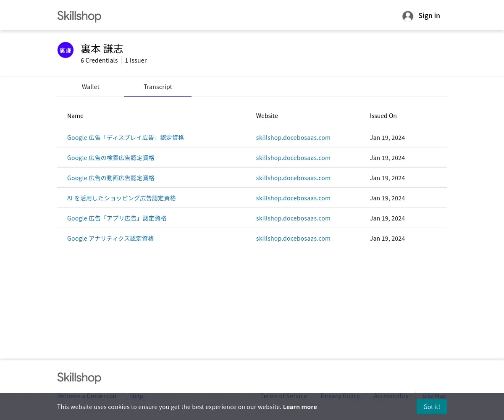Image resolution: width=504 pixels, height=420 pixels.
Task: Visit website link in 検索広告 row
Action: point(293,158)
